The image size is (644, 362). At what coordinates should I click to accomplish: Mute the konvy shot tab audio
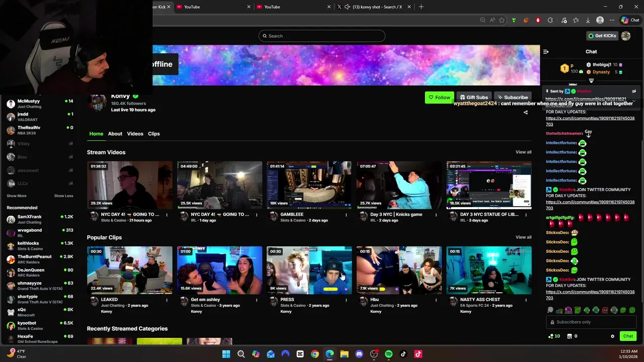click(x=347, y=7)
